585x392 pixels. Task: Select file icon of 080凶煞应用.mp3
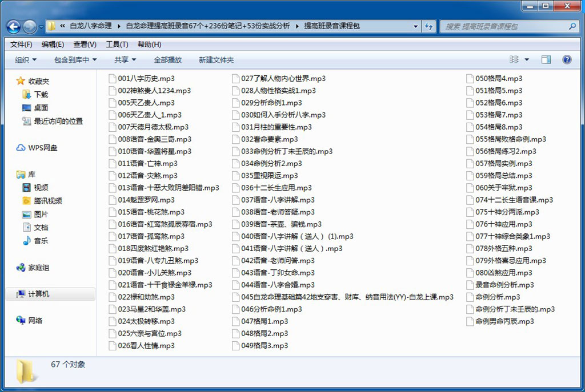tap(470, 273)
